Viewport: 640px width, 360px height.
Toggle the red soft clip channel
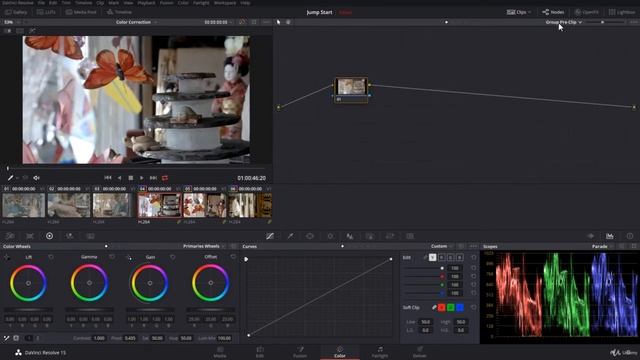(x=442, y=307)
